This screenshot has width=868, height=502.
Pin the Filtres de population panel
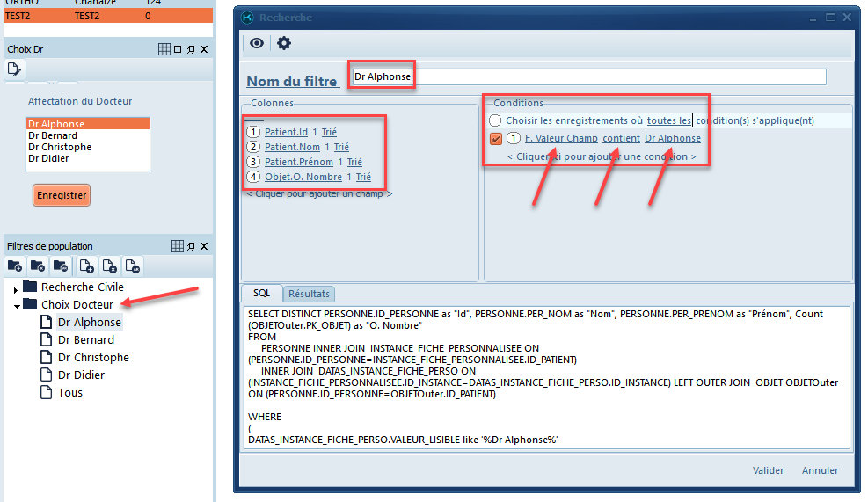point(191,246)
